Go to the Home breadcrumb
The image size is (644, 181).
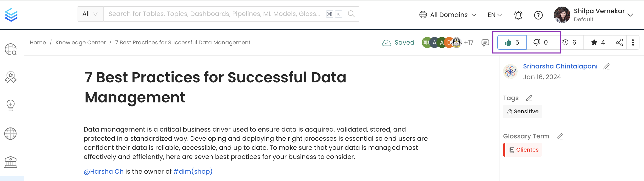[x=38, y=43]
